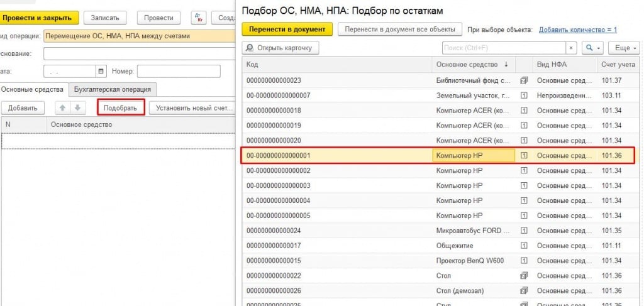
Task: Open the magnifier search dropdown
Action: pos(592,48)
